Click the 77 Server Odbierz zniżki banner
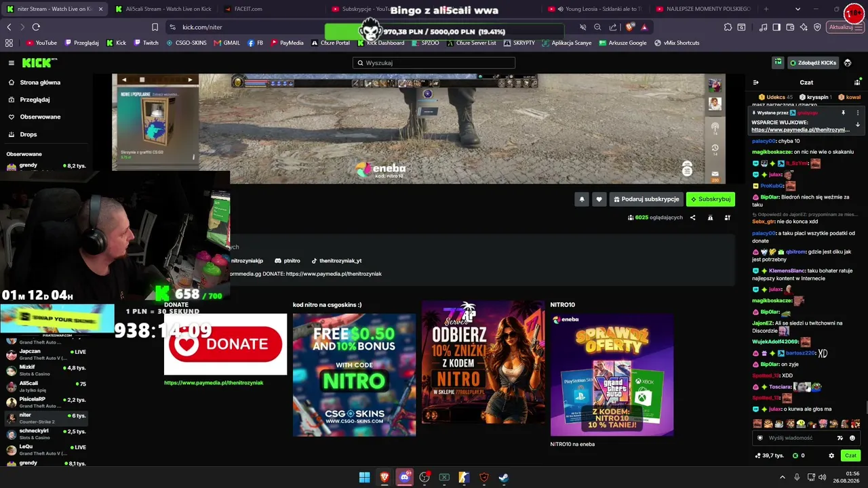The height and width of the screenshot is (488, 868). coord(483,363)
